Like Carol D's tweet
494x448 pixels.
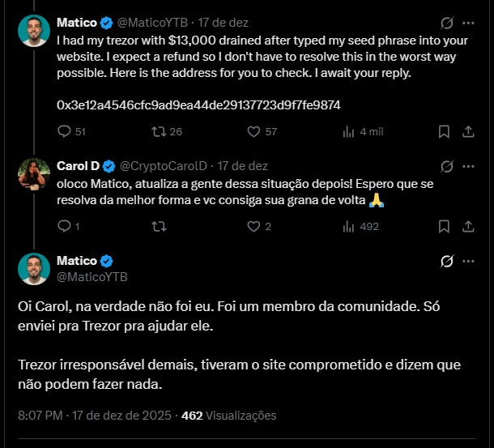pos(253,227)
